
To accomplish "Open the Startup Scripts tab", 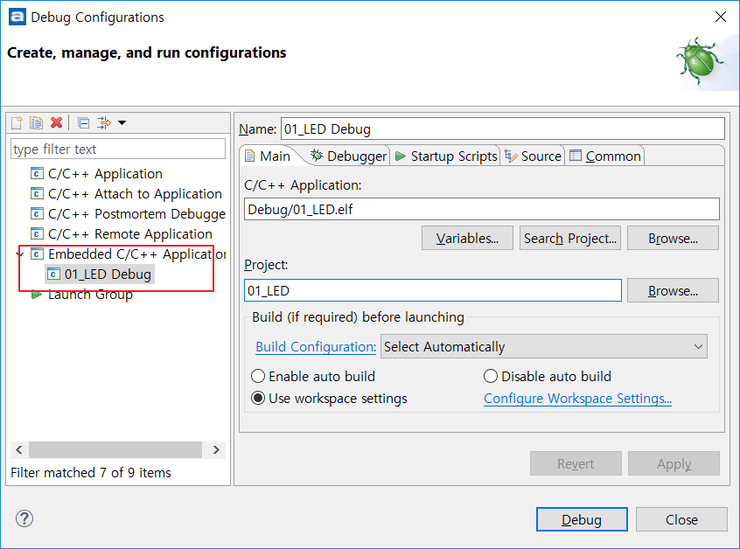I will pyautogui.click(x=446, y=156).
